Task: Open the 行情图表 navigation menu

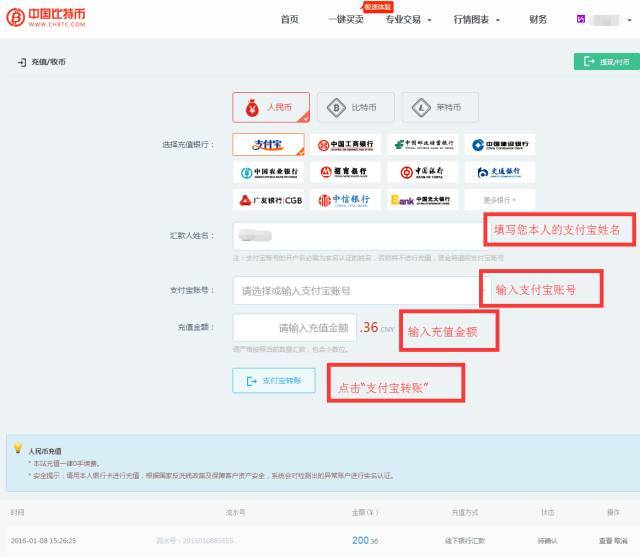Action: tap(476, 19)
